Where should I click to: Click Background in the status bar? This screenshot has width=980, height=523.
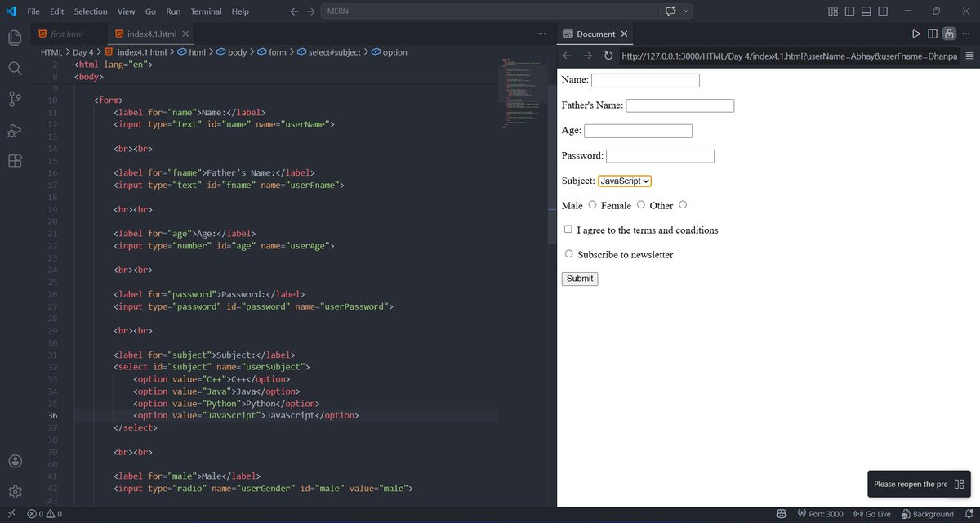[x=927, y=514]
